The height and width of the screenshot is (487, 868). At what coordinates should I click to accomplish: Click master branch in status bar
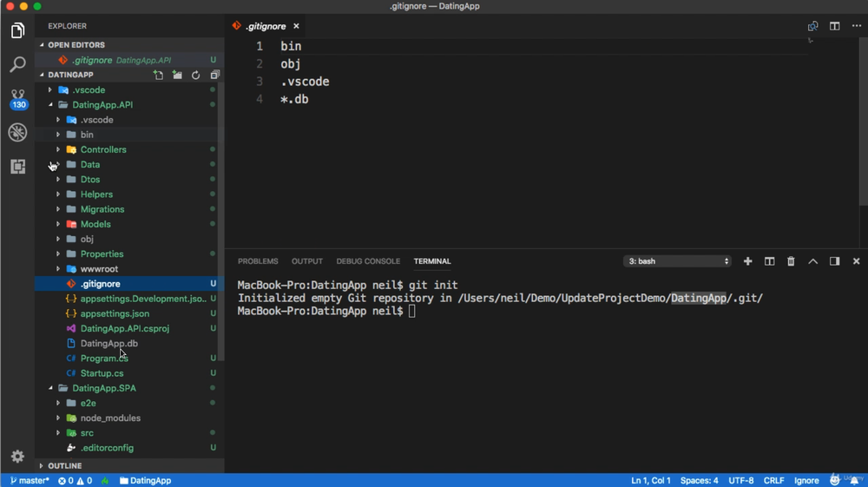tap(30, 480)
